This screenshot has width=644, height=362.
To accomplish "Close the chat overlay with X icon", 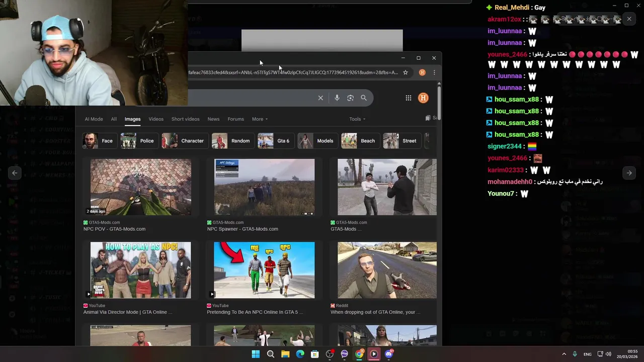I will [x=629, y=19].
